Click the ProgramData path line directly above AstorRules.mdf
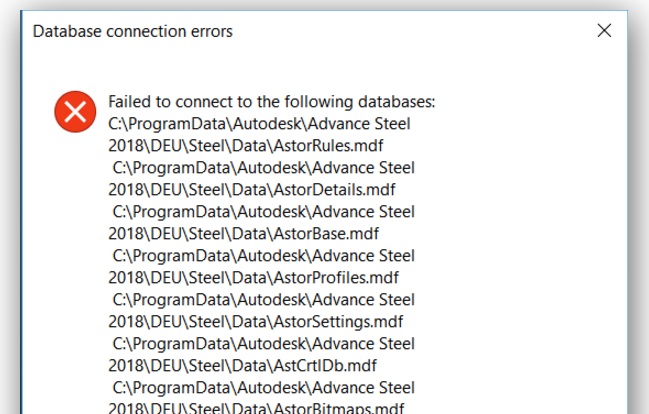The height and width of the screenshot is (414, 649). pyautogui.click(x=260, y=124)
